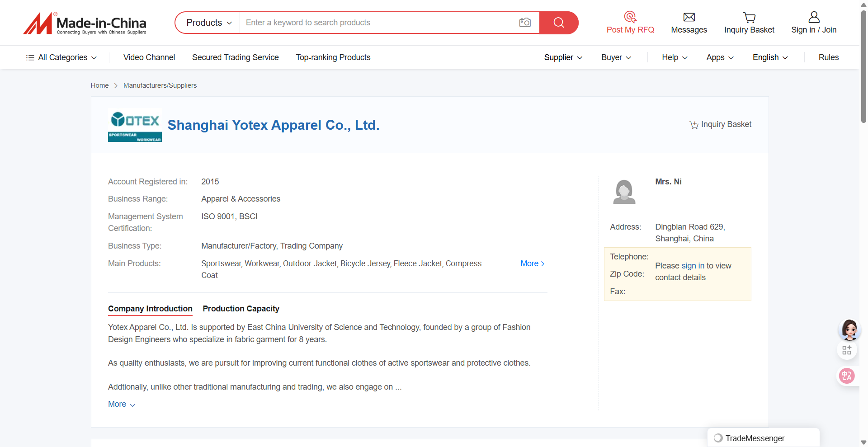Image resolution: width=868 pixels, height=447 pixels.
Task: Click the sign in link for contact details
Action: (693, 266)
